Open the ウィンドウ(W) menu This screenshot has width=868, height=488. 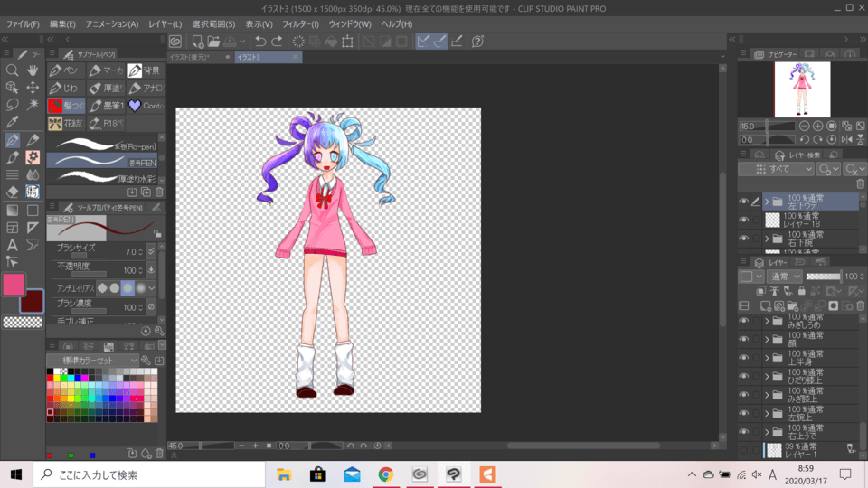[x=350, y=24]
